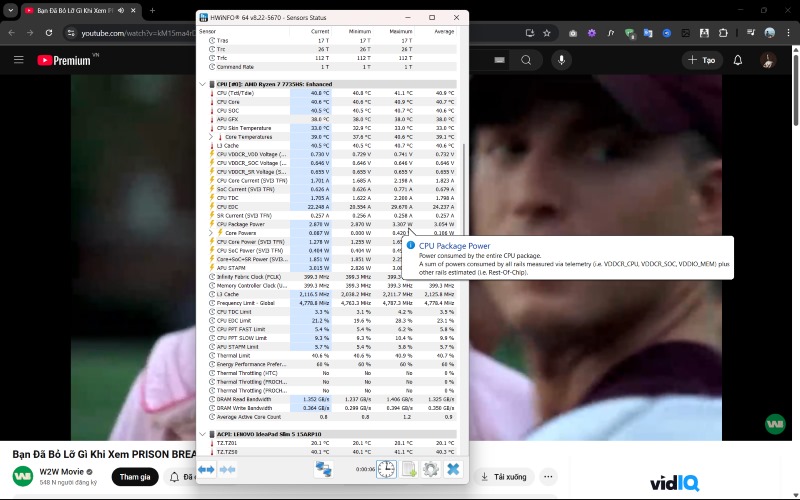Click the Tải xuống download button
The height and width of the screenshot is (500, 800).
[504, 477]
